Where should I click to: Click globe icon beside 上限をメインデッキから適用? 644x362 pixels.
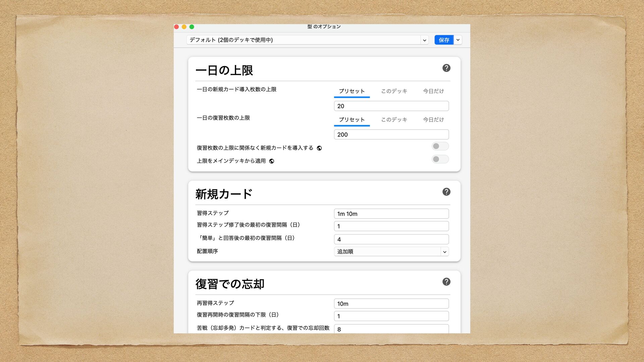272,161
